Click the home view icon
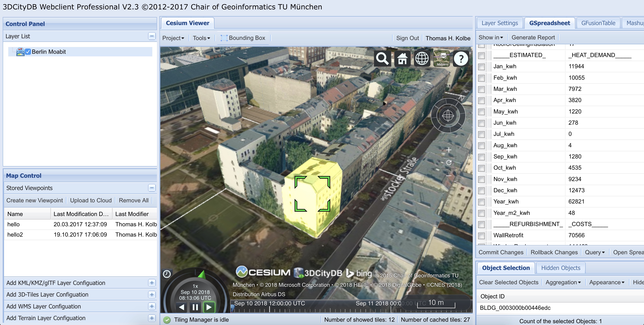The height and width of the screenshot is (325, 644). 402,59
